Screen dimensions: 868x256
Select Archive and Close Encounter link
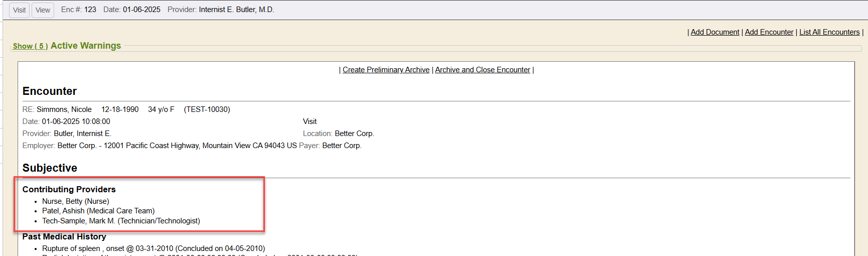tap(482, 70)
